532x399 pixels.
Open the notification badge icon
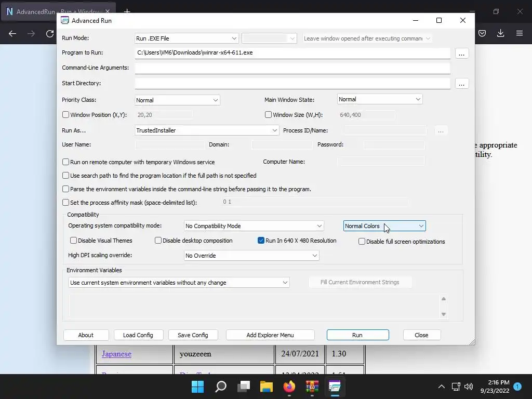pos(517,387)
